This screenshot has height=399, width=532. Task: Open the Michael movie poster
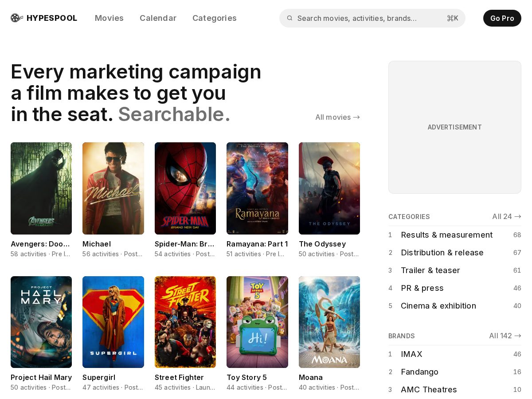coord(113,188)
